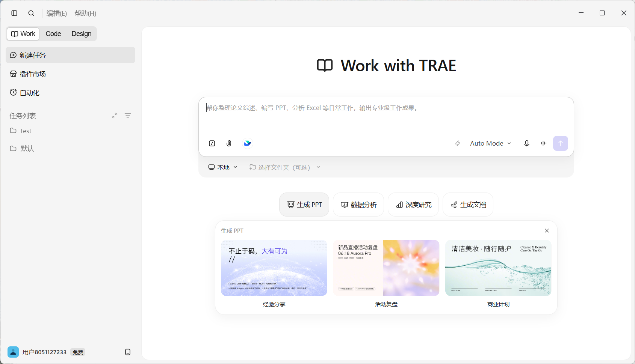Minimize the TRAE window

[x=581, y=13]
